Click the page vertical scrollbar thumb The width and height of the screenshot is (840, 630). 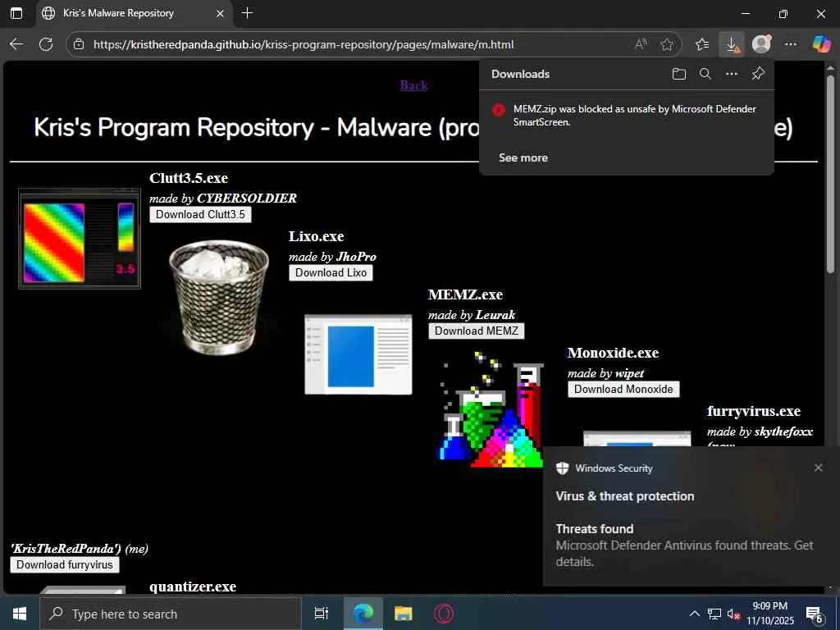click(830, 174)
